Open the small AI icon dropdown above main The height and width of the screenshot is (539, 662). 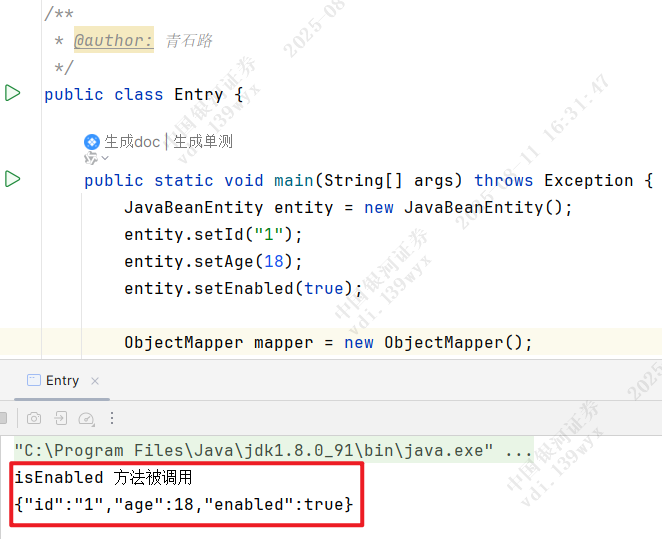96,158
